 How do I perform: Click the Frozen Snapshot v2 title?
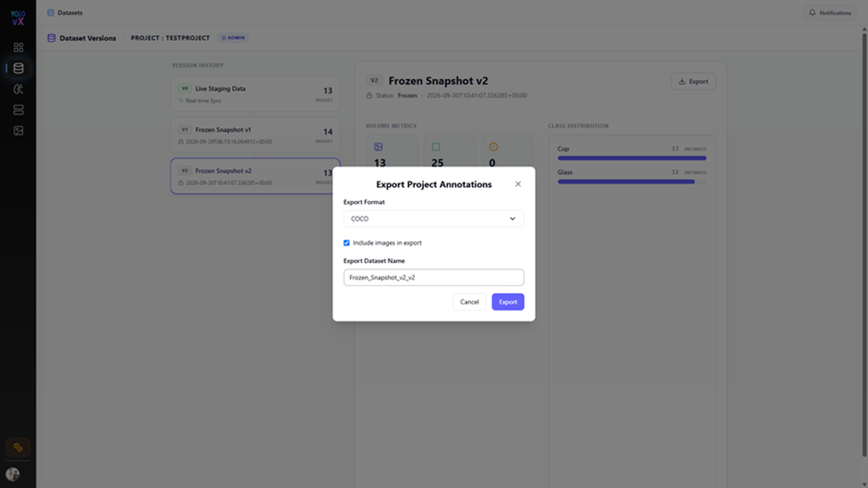pos(438,81)
